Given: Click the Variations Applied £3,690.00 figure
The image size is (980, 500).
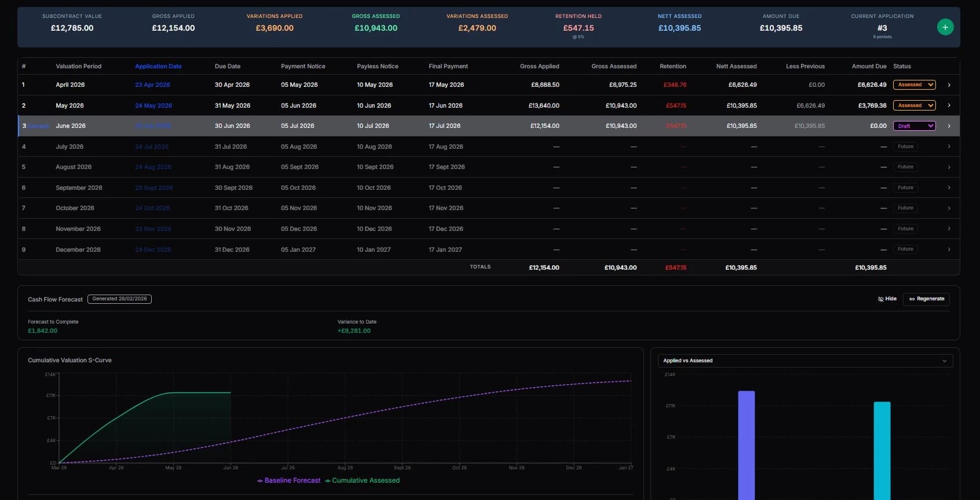Looking at the screenshot, I should 275,28.
